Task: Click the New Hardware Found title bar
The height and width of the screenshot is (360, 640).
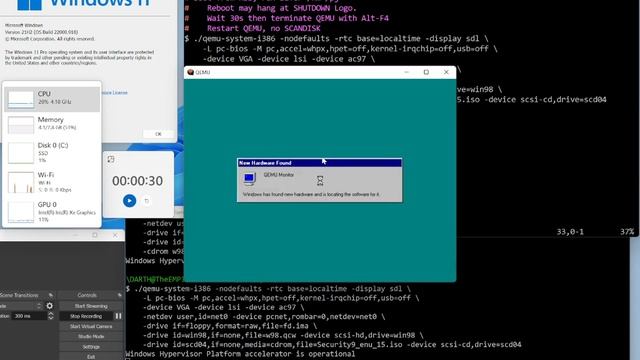Action: click(319, 163)
